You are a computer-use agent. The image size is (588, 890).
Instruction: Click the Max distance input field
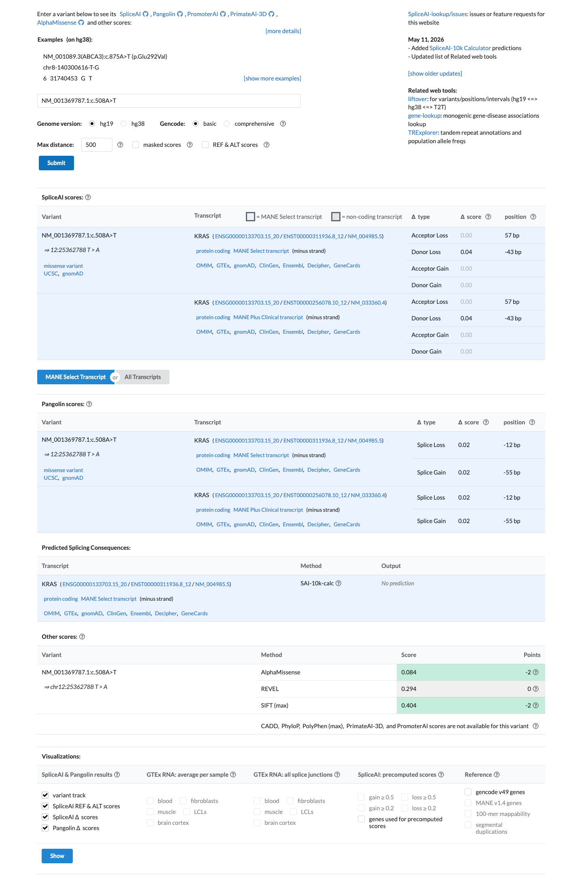tap(97, 145)
